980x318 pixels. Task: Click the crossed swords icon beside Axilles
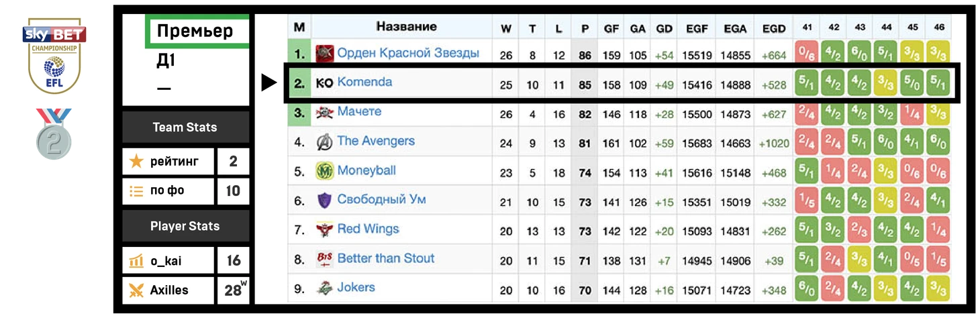[x=137, y=290]
